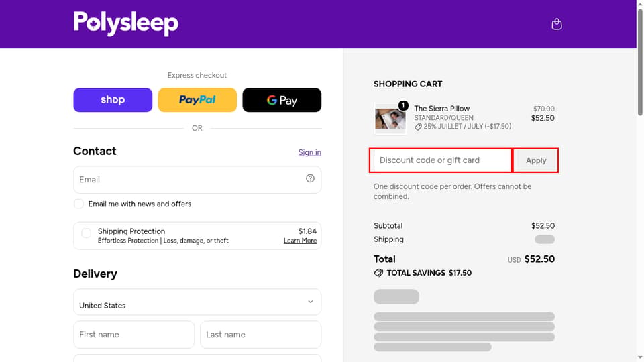Viewport: 644px width, 362px height.
Task: Click The Sierra Pillow product name
Action: pos(441,109)
